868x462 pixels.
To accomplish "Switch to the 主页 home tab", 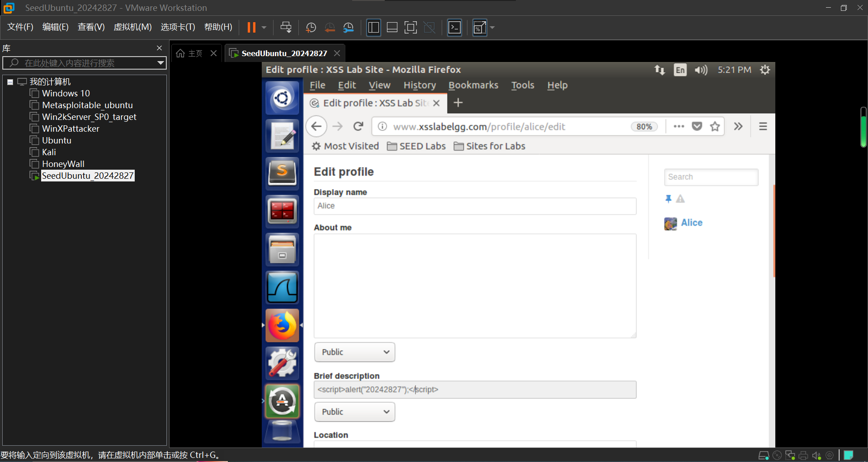I will (x=189, y=53).
